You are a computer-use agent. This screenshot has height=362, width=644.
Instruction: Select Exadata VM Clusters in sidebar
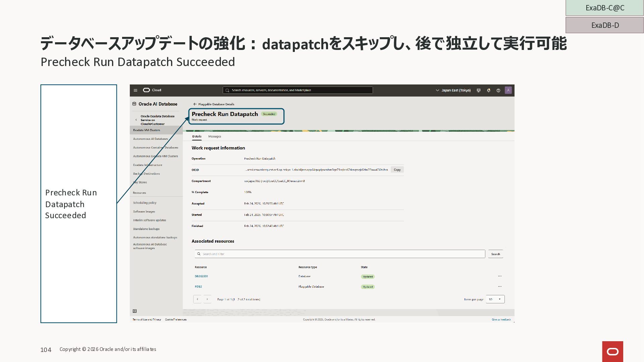147,130
